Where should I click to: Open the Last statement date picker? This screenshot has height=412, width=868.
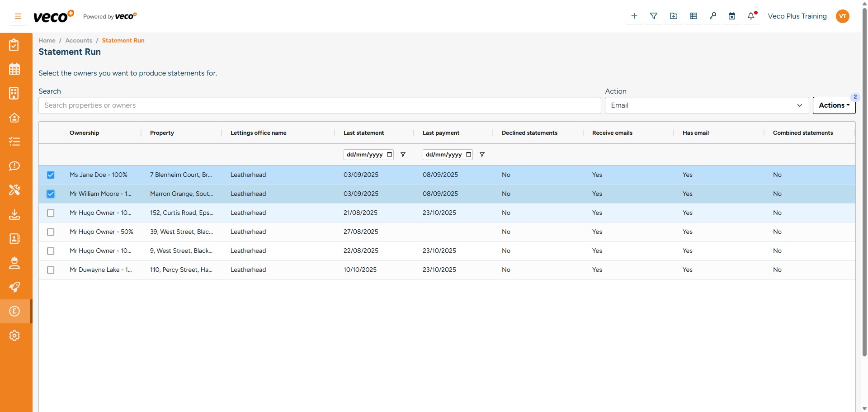coord(390,154)
